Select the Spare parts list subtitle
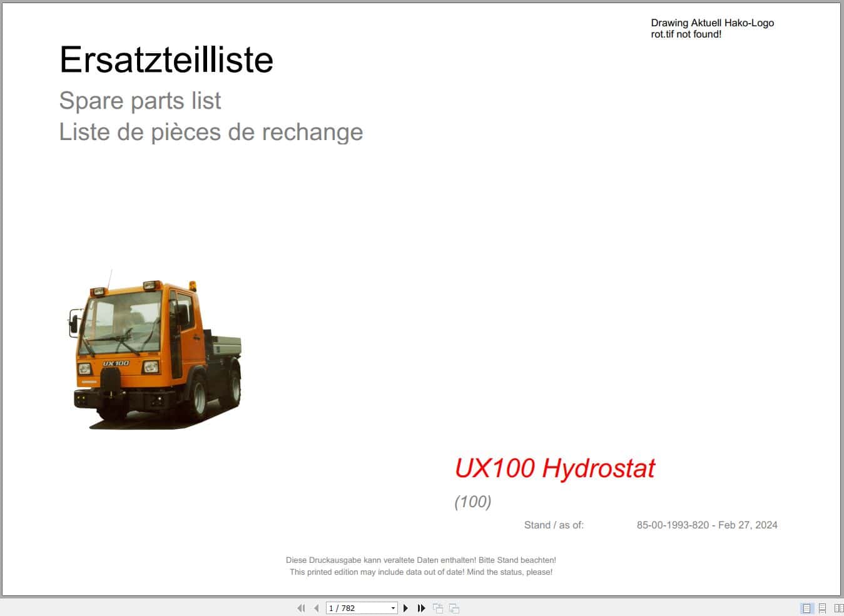844x616 pixels. click(140, 101)
